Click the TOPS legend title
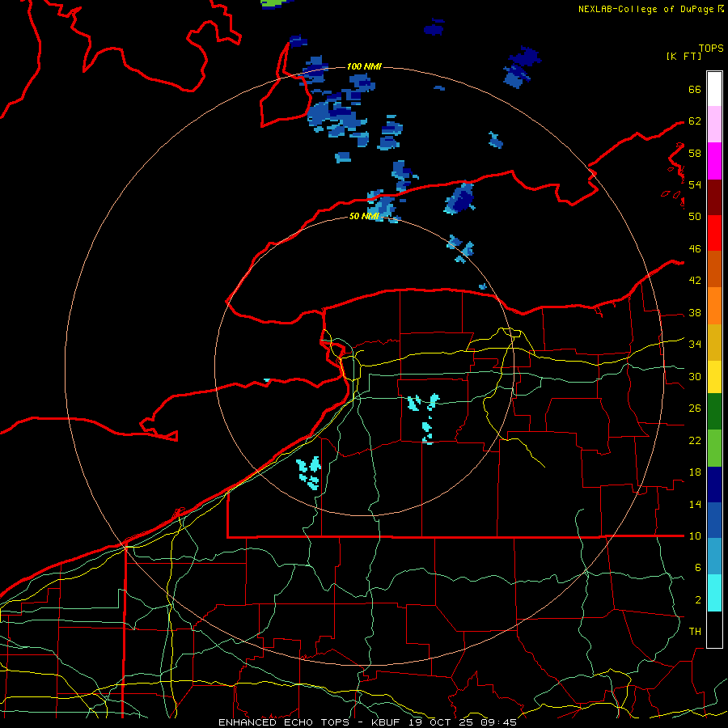The width and height of the screenshot is (728, 728). point(711,49)
